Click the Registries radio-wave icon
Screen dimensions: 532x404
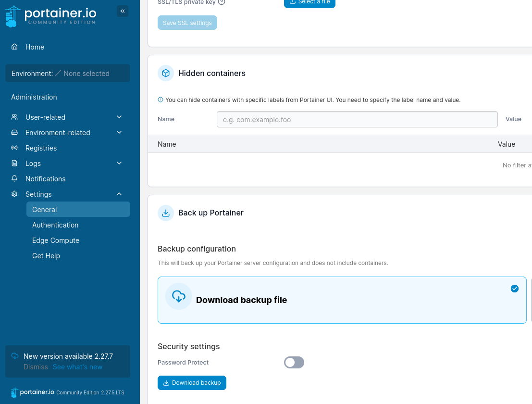(x=14, y=148)
